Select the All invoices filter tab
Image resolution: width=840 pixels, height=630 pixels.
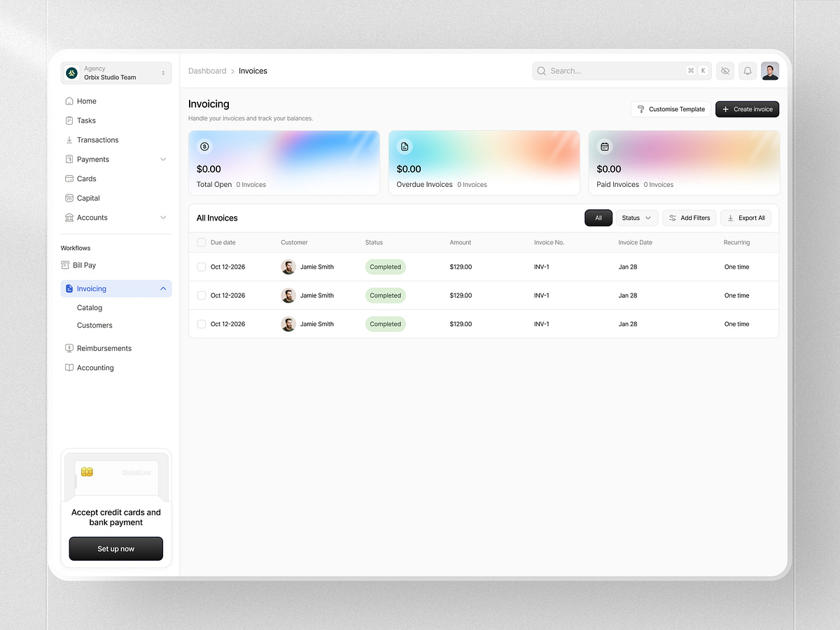(598, 218)
